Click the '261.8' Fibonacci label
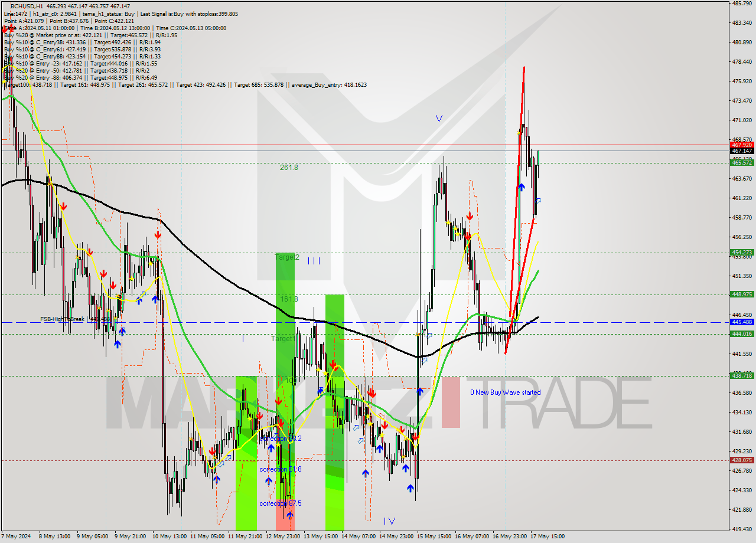This screenshot has height=543, width=756. (x=289, y=168)
